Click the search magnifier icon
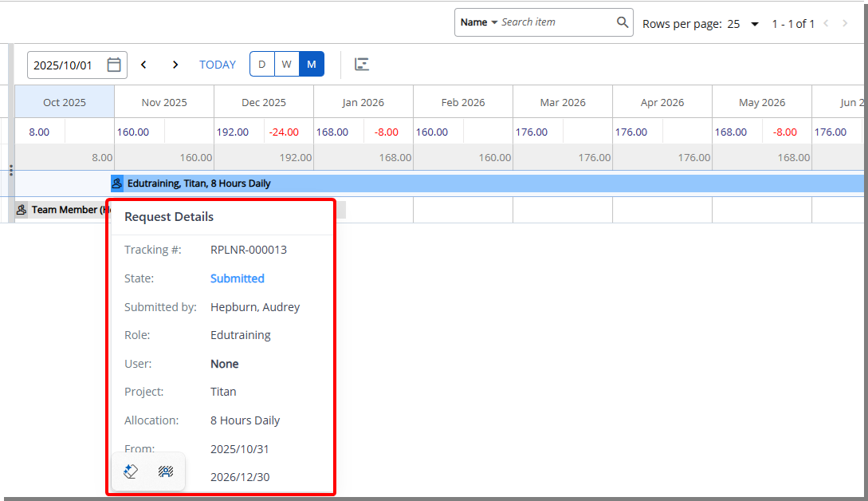 (x=623, y=22)
